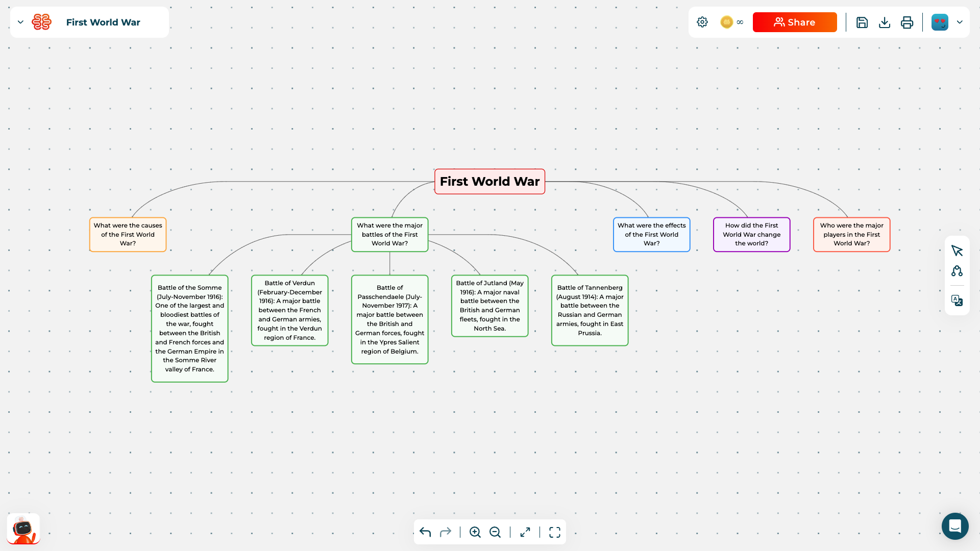The width and height of the screenshot is (980, 551).
Task: Undo the last action
Action: coord(425,532)
